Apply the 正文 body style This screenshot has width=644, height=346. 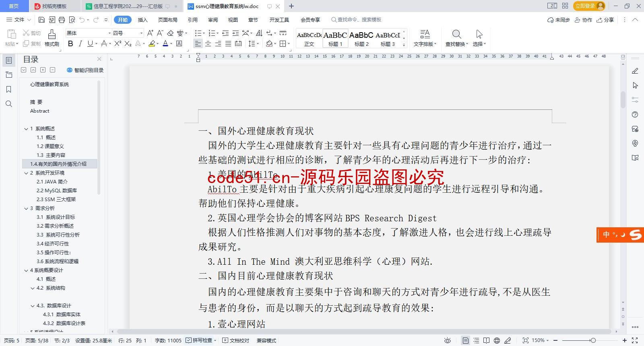[309, 39]
